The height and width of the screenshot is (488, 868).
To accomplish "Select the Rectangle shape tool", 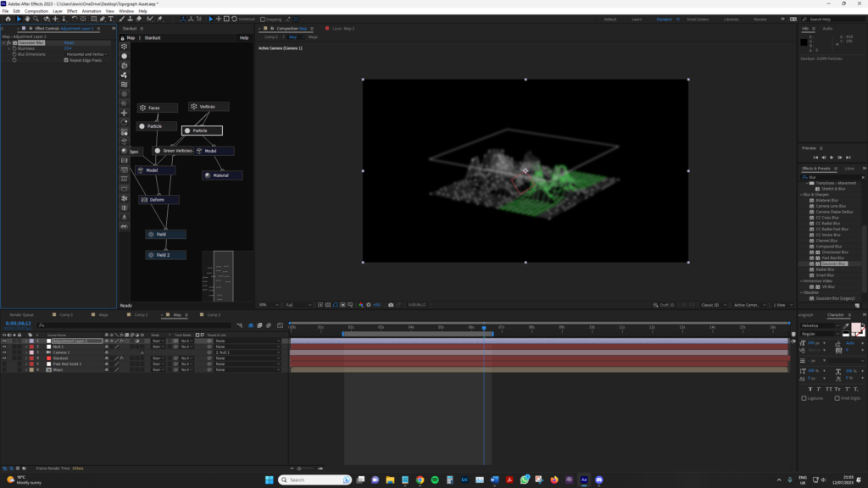I will pyautogui.click(x=94, y=19).
